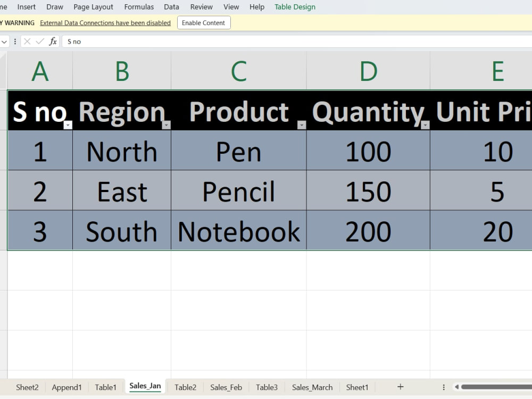Select column B header
The image size is (532, 399).
(x=122, y=71)
